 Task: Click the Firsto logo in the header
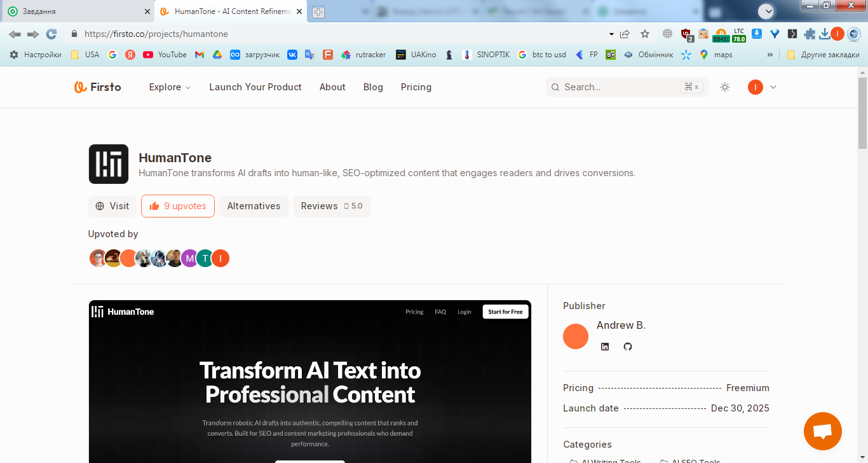pos(97,87)
